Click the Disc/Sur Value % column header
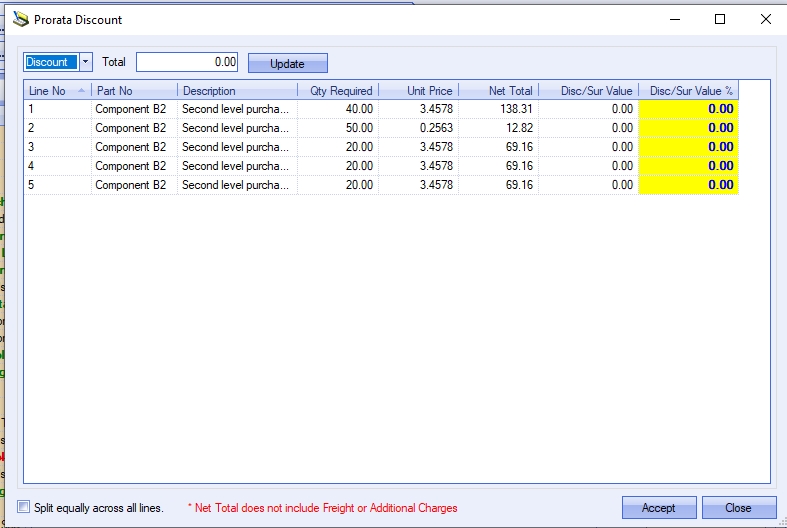 (x=689, y=91)
